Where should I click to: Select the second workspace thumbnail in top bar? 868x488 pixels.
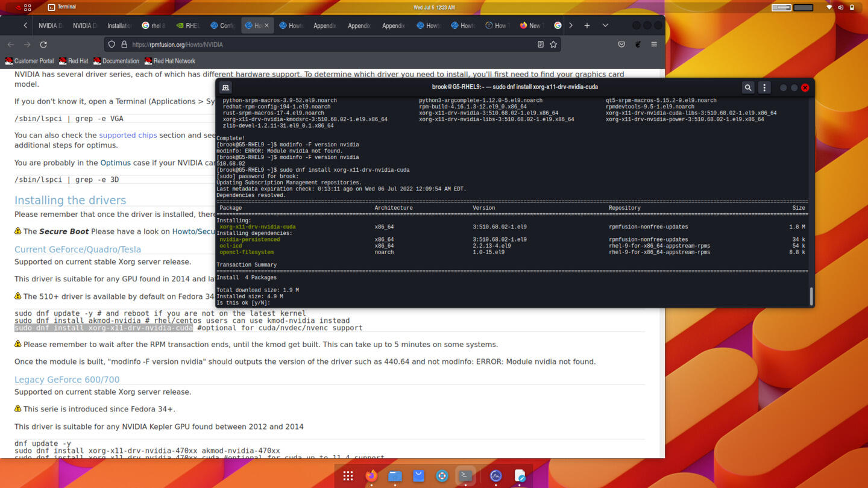(804, 7)
